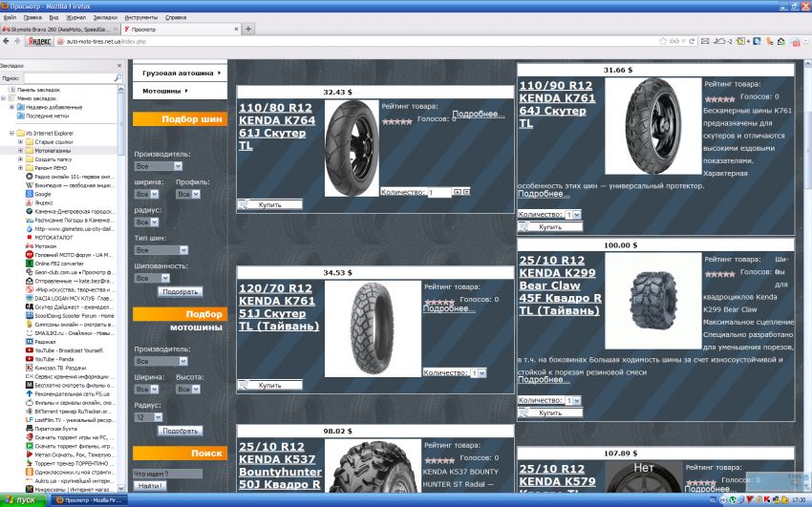Image resolution: width=812 pixels, height=507 pixels.
Task: Open quantity dropdown for 120/70 R12 KENDA K761
Action: [x=479, y=372]
